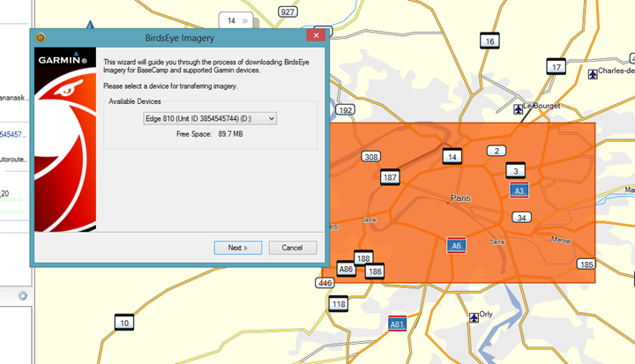Select the 545457 list item in left panel

[x=13, y=135]
